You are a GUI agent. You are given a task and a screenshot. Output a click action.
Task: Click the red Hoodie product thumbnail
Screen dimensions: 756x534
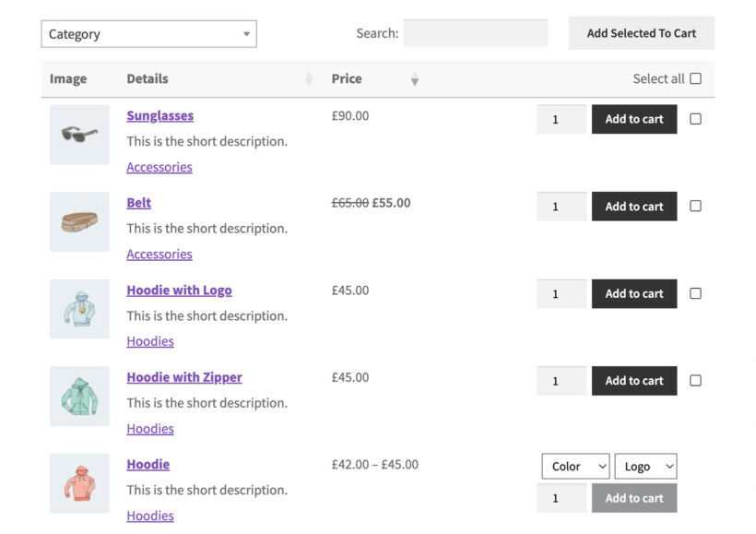point(79,482)
